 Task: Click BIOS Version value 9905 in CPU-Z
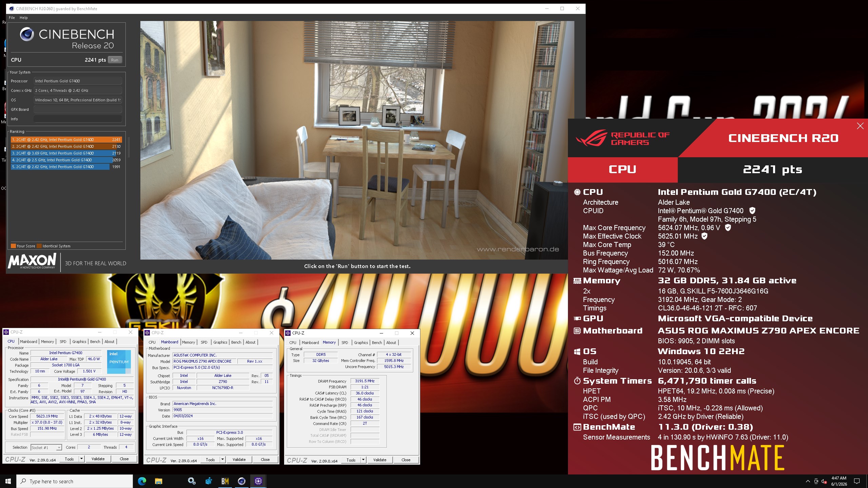(223, 410)
